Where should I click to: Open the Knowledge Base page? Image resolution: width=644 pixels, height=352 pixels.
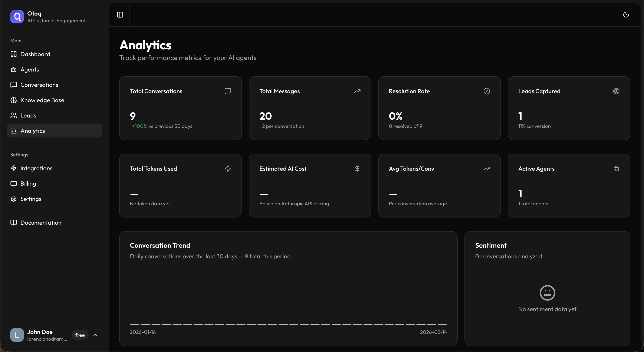click(42, 100)
